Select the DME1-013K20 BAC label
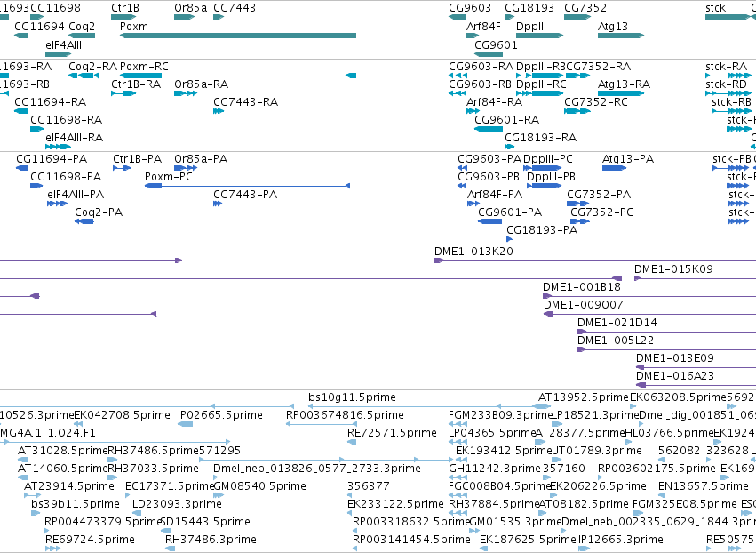The height and width of the screenshot is (553, 756). (x=473, y=252)
